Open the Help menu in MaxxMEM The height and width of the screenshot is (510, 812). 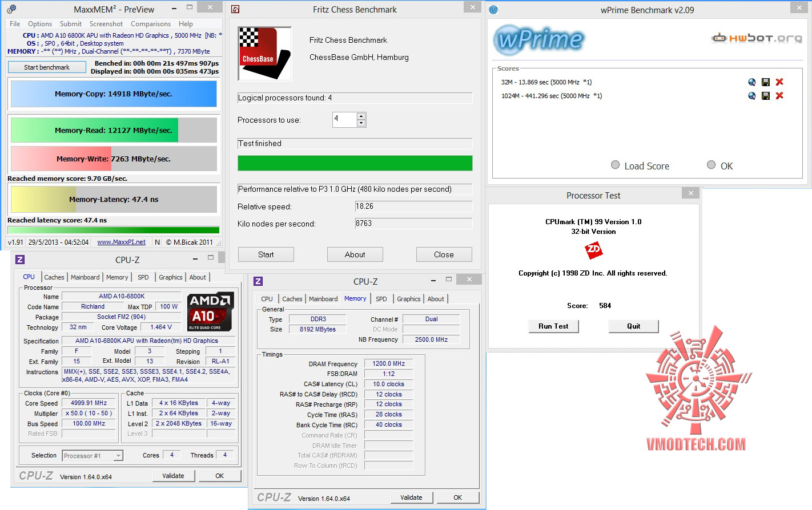186,24
